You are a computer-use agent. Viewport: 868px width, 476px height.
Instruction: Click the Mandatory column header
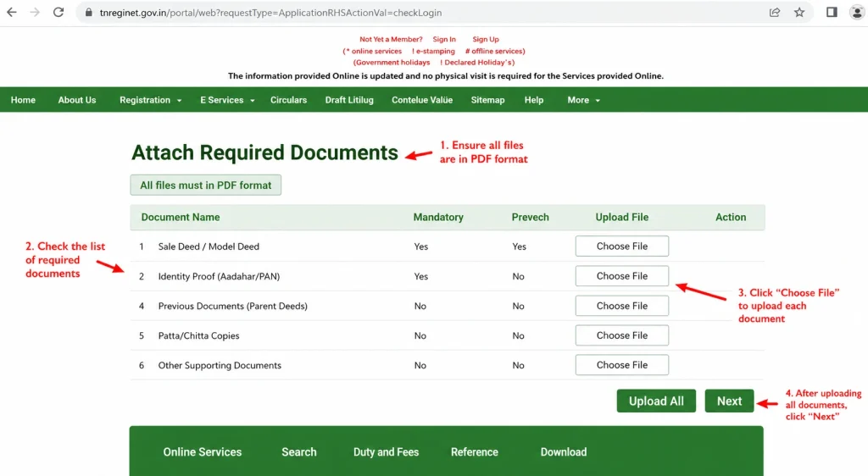coord(438,218)
